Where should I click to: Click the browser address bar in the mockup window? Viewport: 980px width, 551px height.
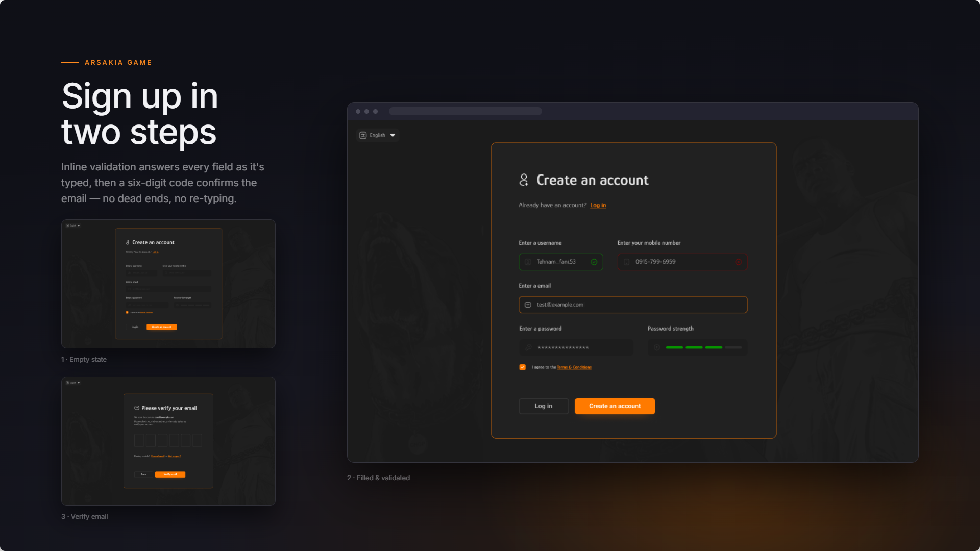pyautogui.click(x=465, y=111)
